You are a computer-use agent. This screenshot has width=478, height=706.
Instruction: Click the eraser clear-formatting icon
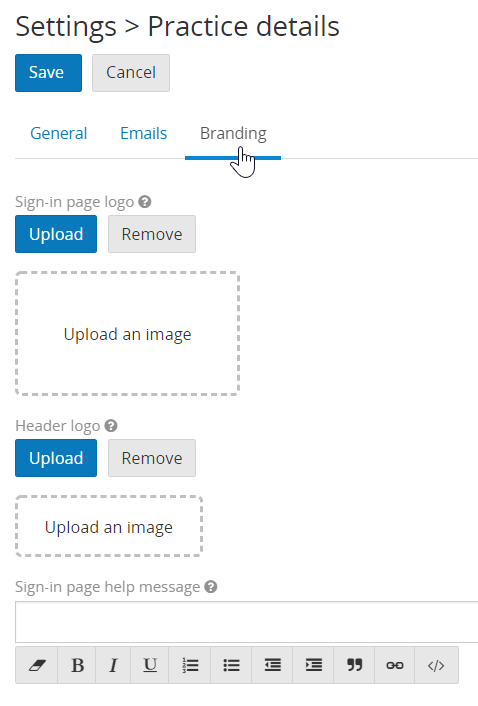36,665
